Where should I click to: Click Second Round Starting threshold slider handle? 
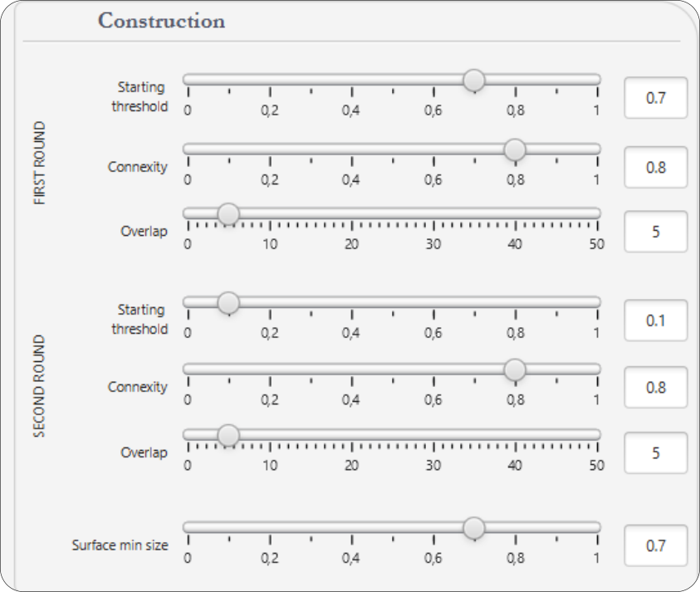pyautogui.click(x=228, y=303)
